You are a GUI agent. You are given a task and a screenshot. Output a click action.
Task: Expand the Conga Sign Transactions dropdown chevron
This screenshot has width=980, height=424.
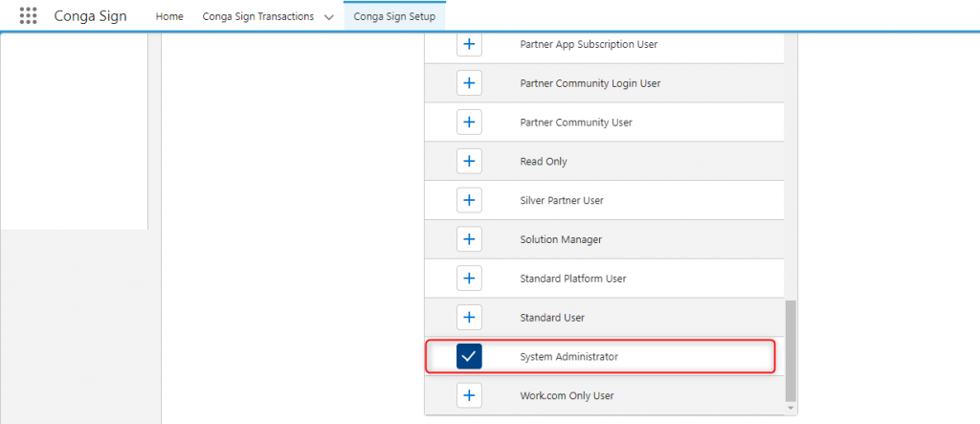pyautogui.click(x=329, y=17)
